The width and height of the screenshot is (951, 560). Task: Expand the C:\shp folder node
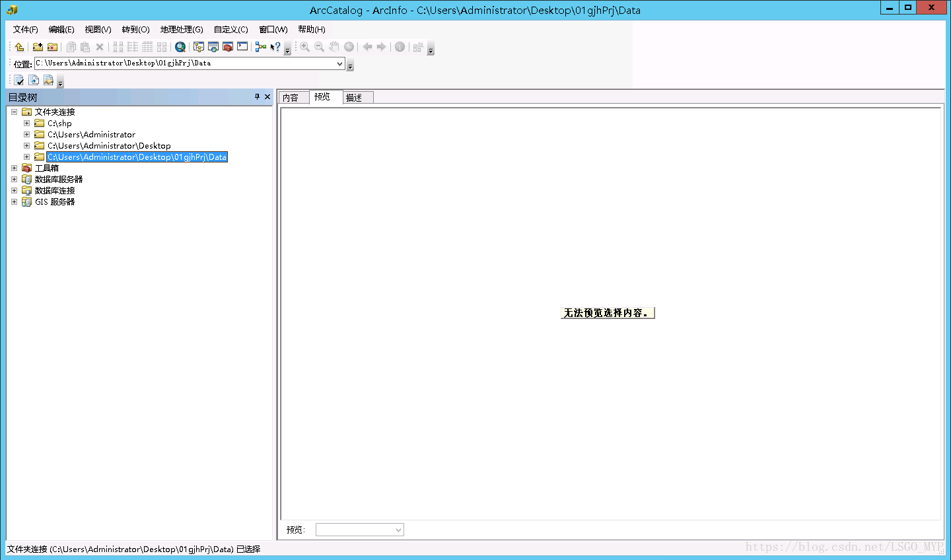26,123
